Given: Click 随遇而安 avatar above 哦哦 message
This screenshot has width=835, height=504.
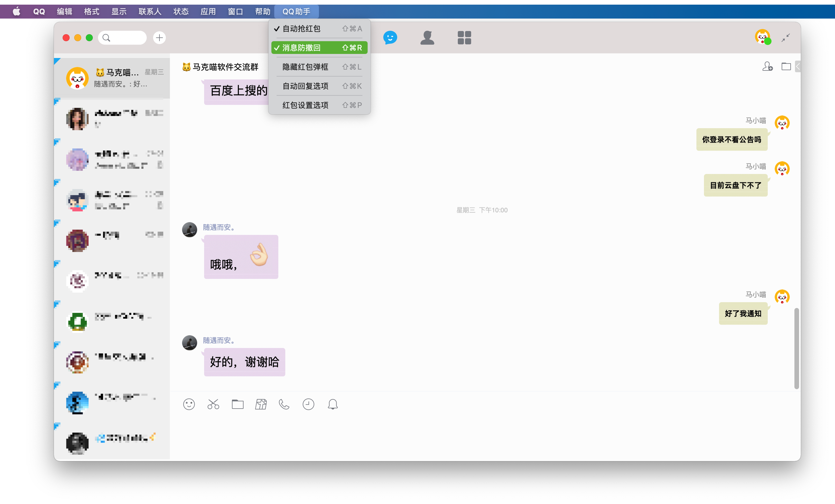Looking at the screenshot, I should pos(189,229).
